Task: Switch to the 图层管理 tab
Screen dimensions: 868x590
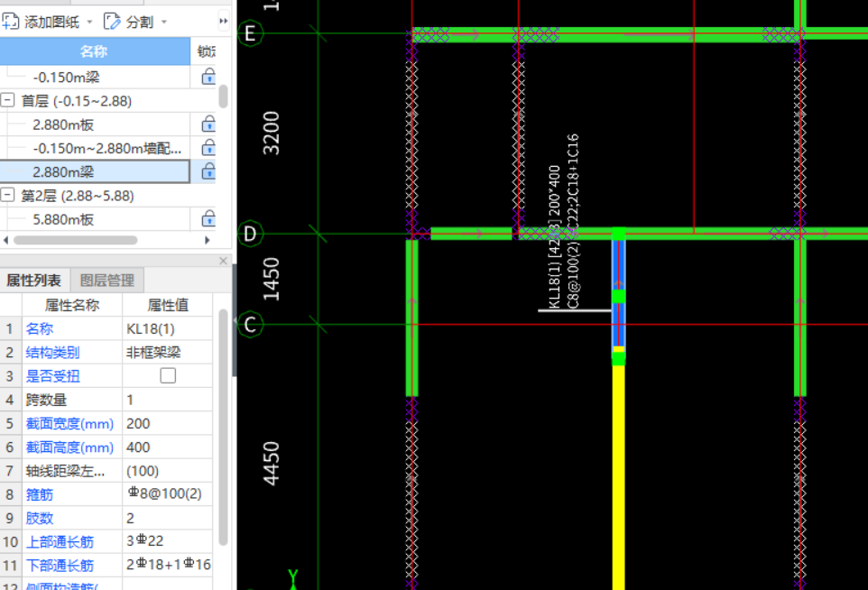Action: coord(106,281)
